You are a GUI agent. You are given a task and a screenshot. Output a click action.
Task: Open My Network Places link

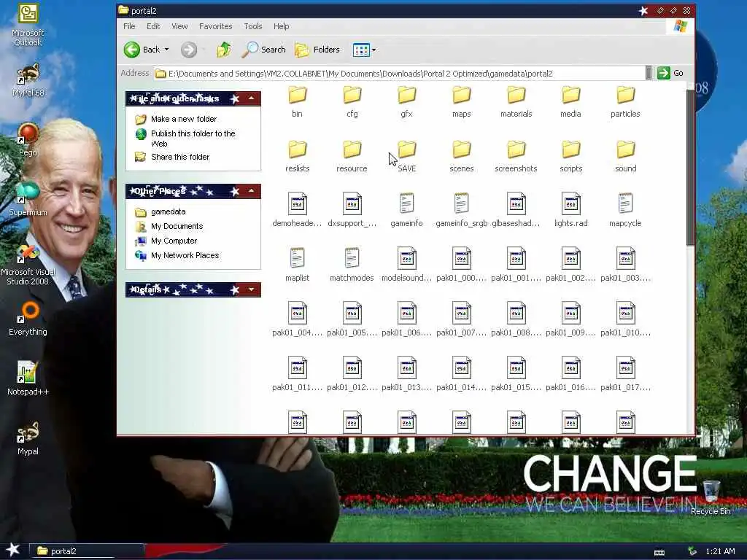click(x=185, y=255)
